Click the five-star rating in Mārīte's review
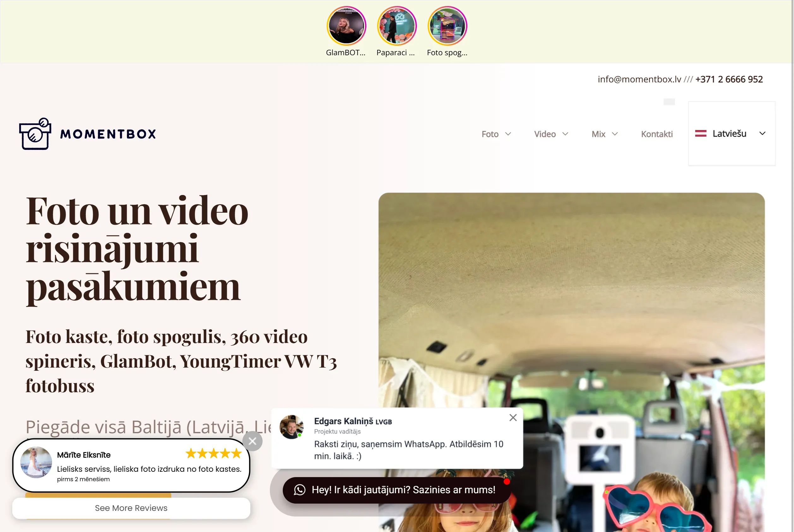794x532 pixels. [x=214, y=453]
